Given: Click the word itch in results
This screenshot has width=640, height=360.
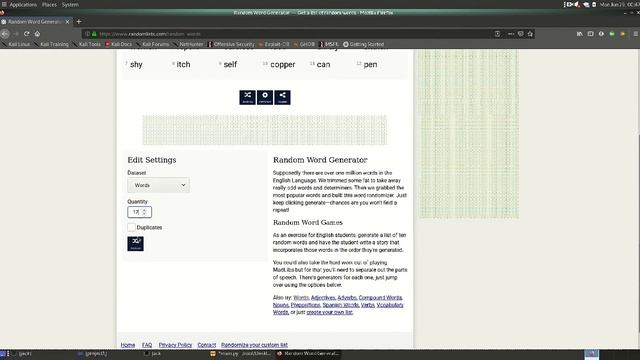Looking at the screenshot, I should click(183, 64).
